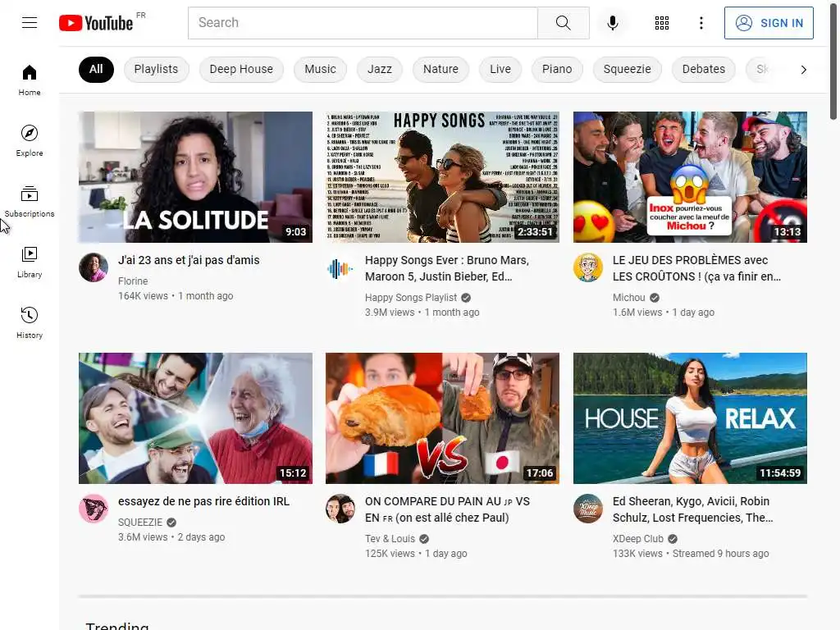Open the hamburger guide menu
Viewport: 840px width, 630px height.
tap(30, 22)
